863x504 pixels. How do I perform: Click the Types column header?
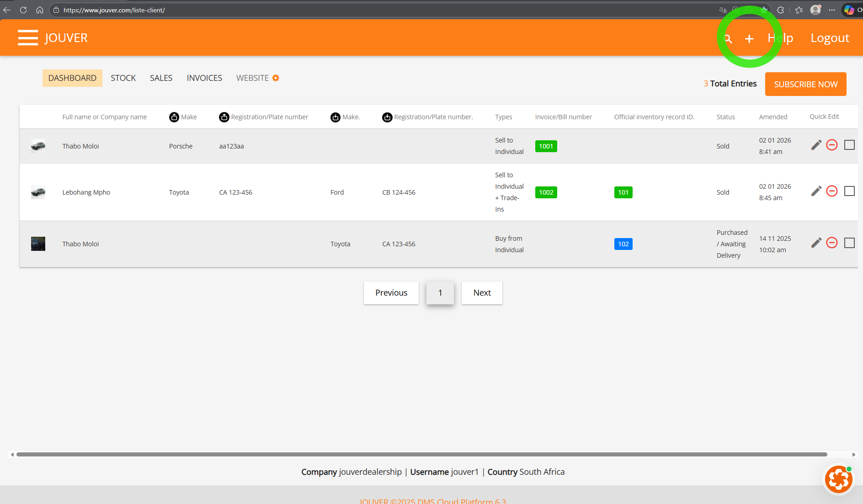pos(503,117)
